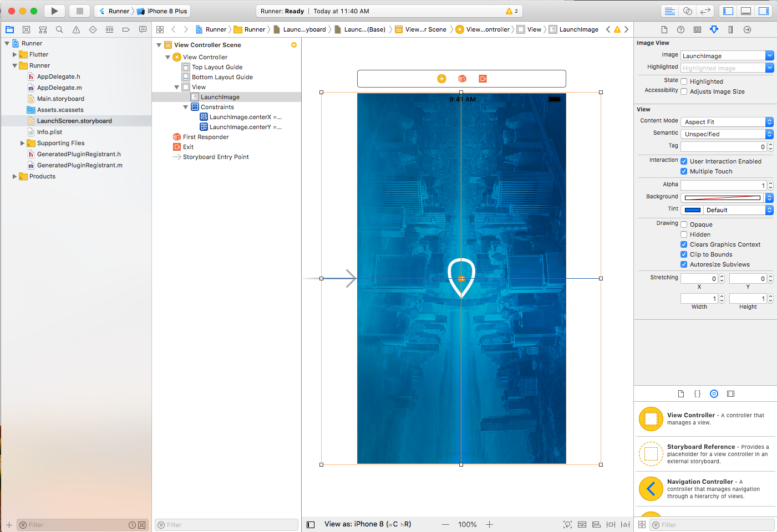Open the Add New Constraints pin icon
The height and width of the screenshot is (532, 777).
(x=612, y=524)
